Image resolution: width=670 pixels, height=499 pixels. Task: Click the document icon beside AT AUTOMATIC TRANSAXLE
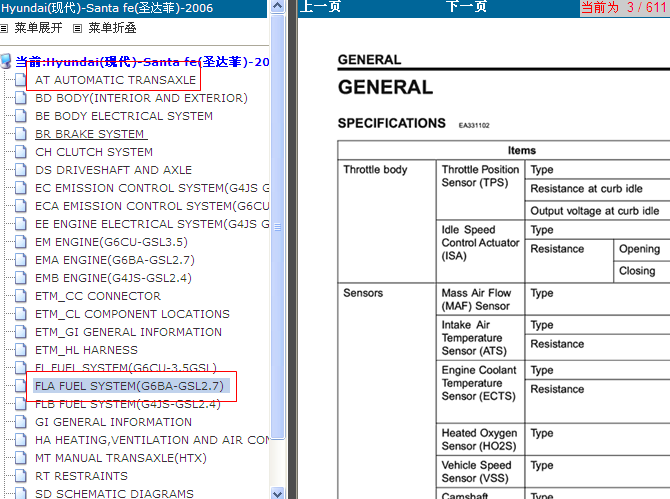pos(21,80)
